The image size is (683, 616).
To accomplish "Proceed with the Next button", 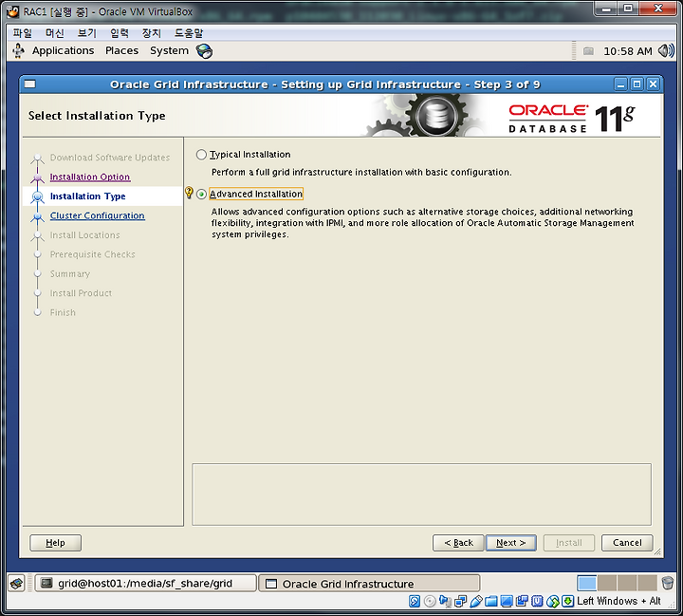I will [x=511, y=543].
